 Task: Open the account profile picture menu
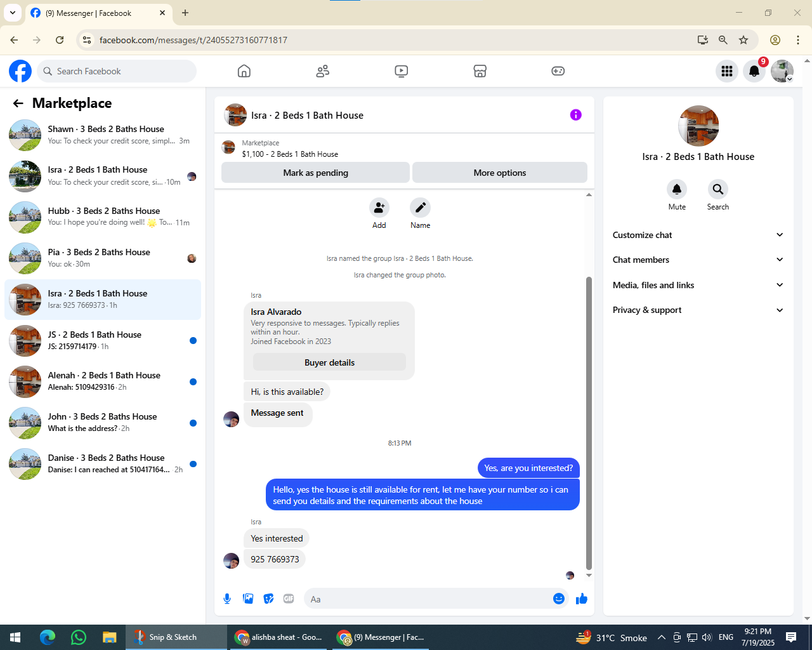tap(782, 71)
